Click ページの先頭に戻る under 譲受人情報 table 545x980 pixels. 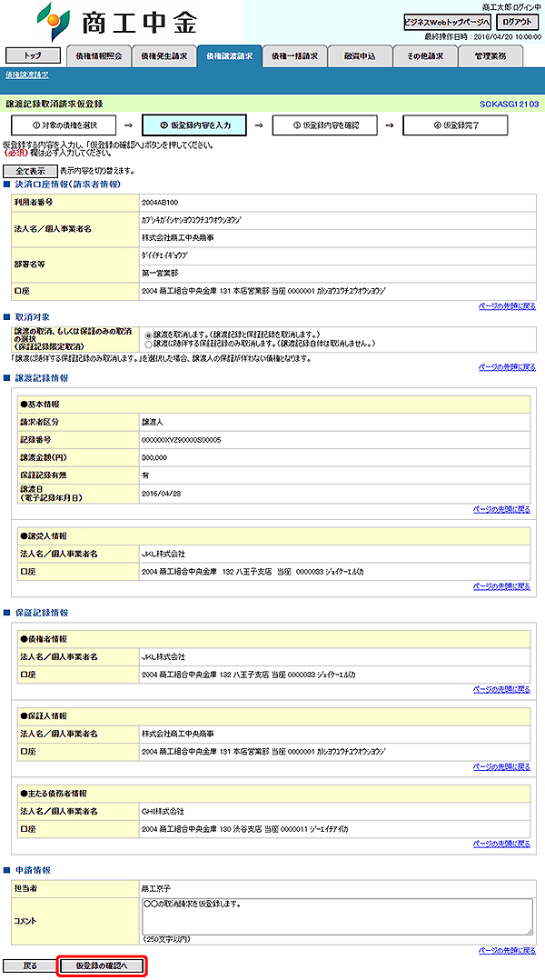(502, 586)
